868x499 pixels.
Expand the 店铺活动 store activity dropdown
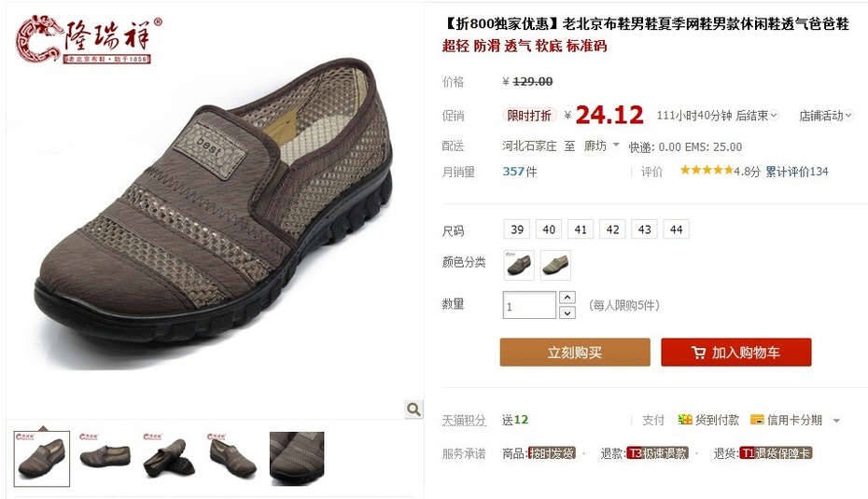click(x=826, y=116)
